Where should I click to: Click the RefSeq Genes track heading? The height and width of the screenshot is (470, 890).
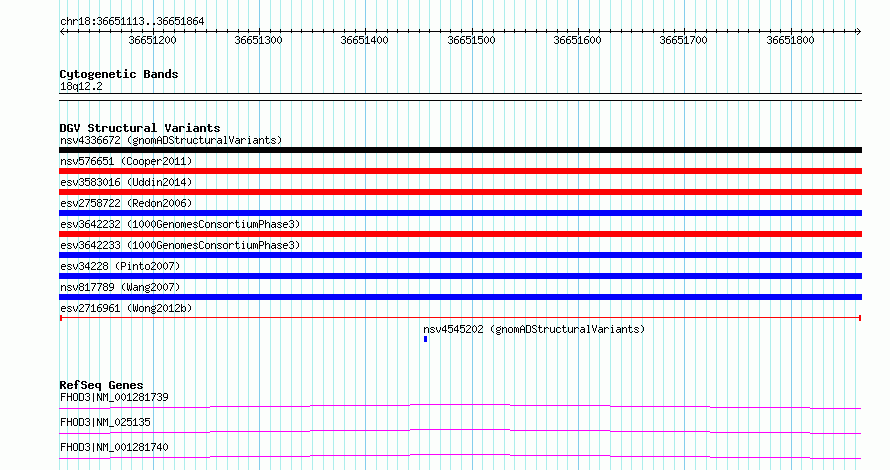point(101,385)
